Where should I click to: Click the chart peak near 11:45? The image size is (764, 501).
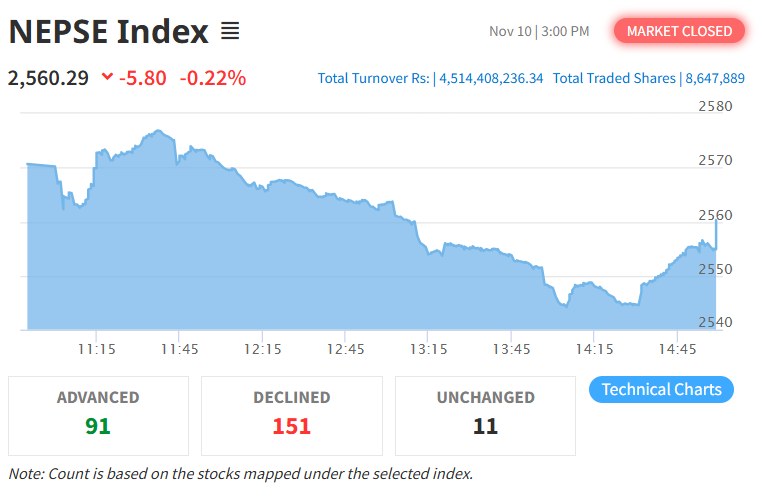tap(158, 131)
